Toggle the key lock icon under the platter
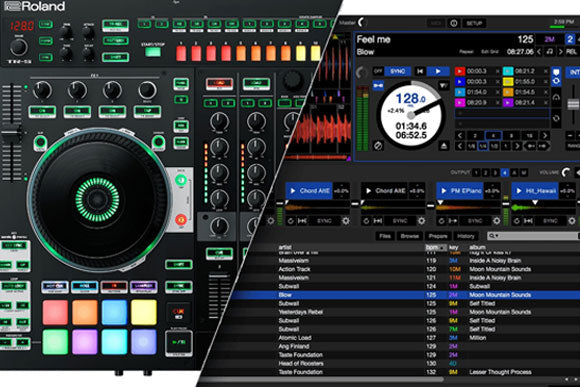 click(x=378, y=146)
